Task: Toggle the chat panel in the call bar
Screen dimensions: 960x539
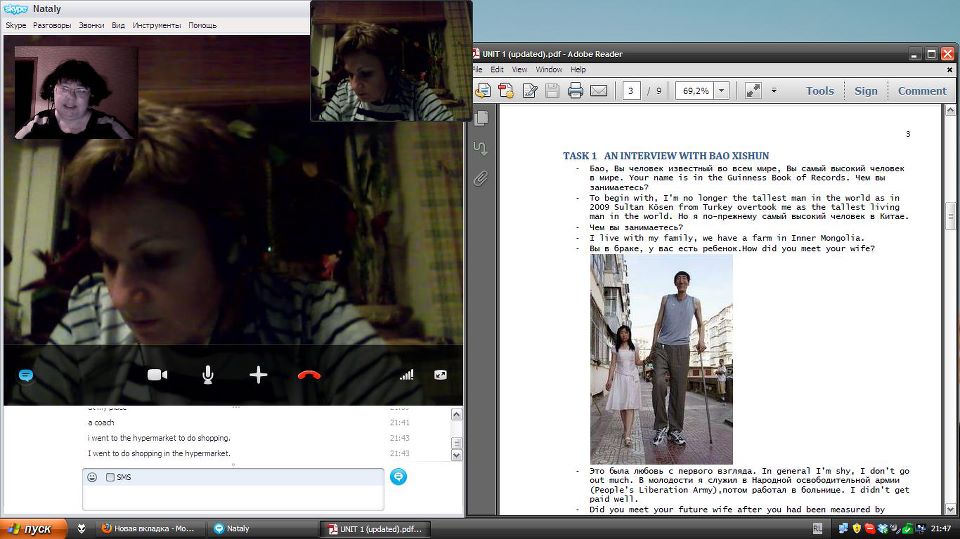Action: point(26,375)
